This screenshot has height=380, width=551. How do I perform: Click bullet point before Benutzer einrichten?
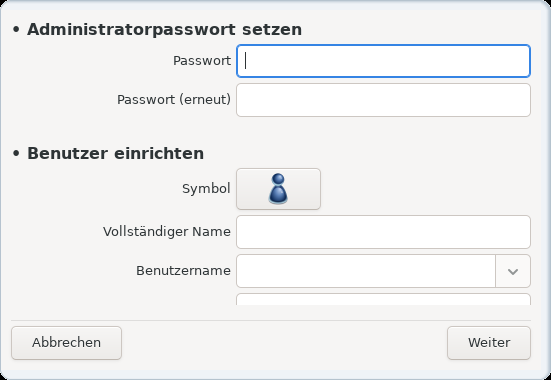[16, 154]
